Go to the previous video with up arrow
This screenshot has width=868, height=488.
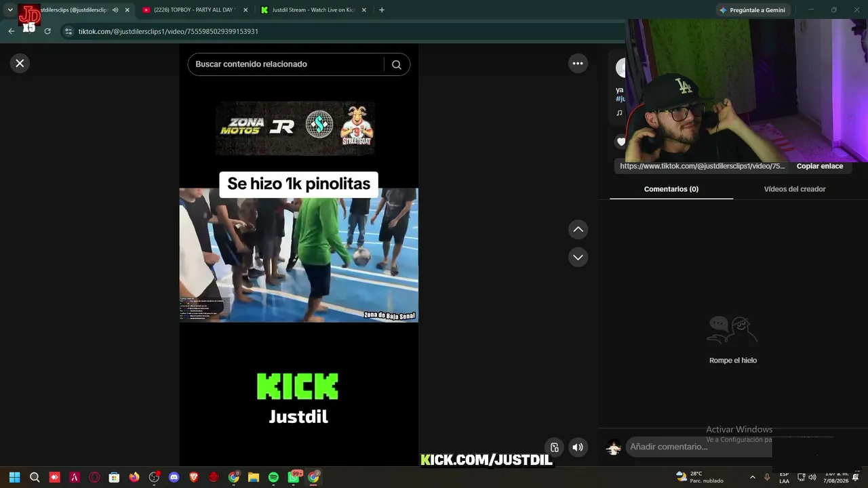tap(578, 230)
